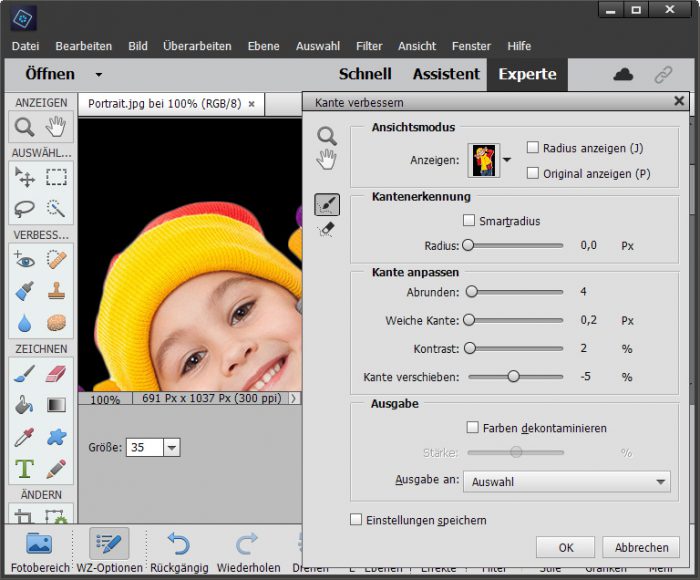Screen dimensions: 700x580
Task: Open the Filter menu
Action: point(369,46)
